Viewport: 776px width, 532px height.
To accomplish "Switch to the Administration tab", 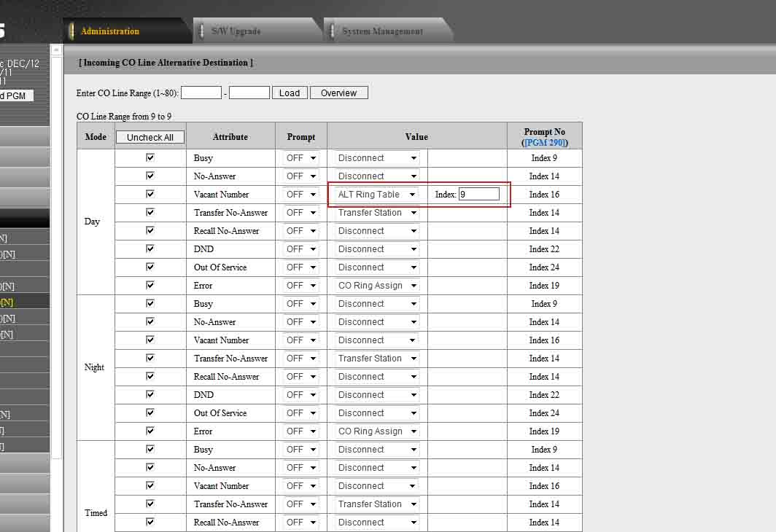I will tap(109, 31).
